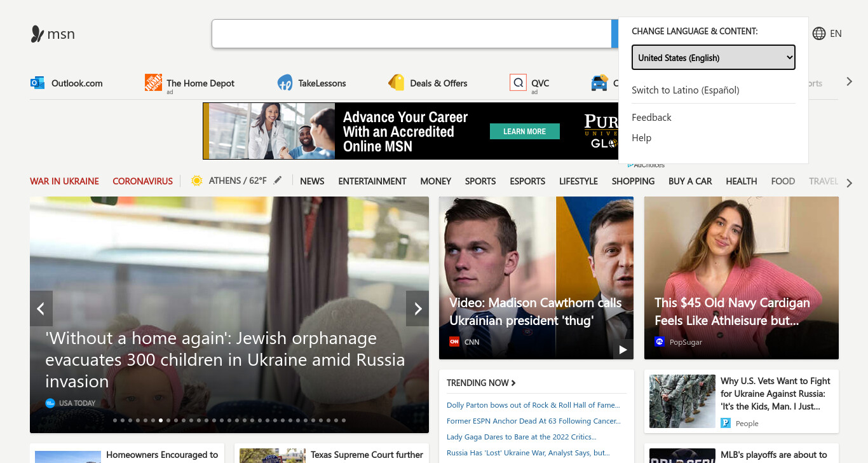Open the Food tab
Viewport: 868px width, 463px height.
pyautogui.click(x=783, y=181)
